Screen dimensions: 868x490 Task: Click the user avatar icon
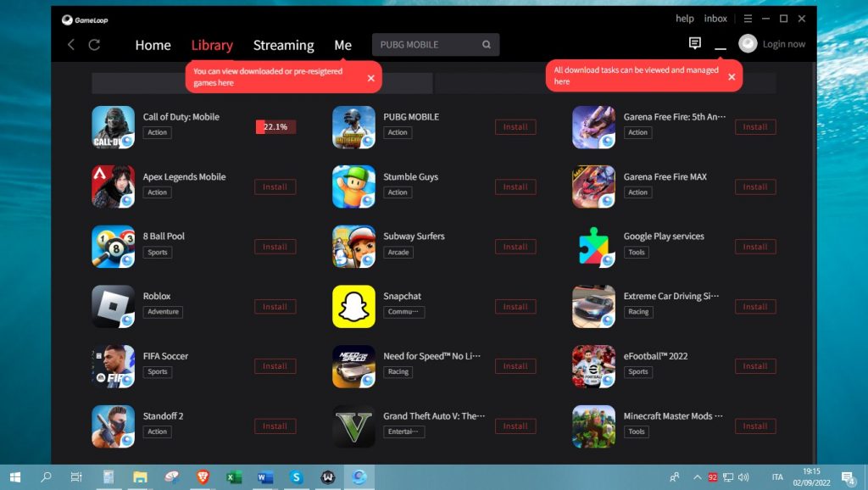(748, 44)
